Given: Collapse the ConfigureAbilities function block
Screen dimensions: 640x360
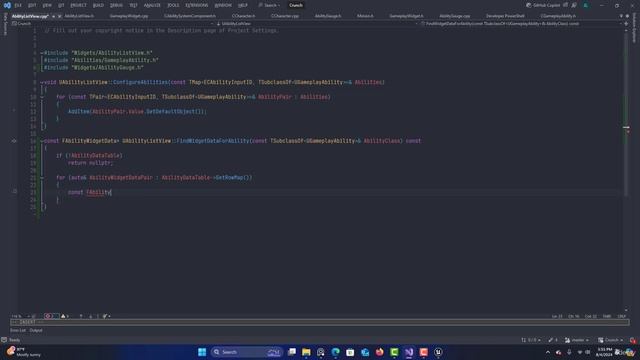Looking at the screenshot, I should pos(42,82).
